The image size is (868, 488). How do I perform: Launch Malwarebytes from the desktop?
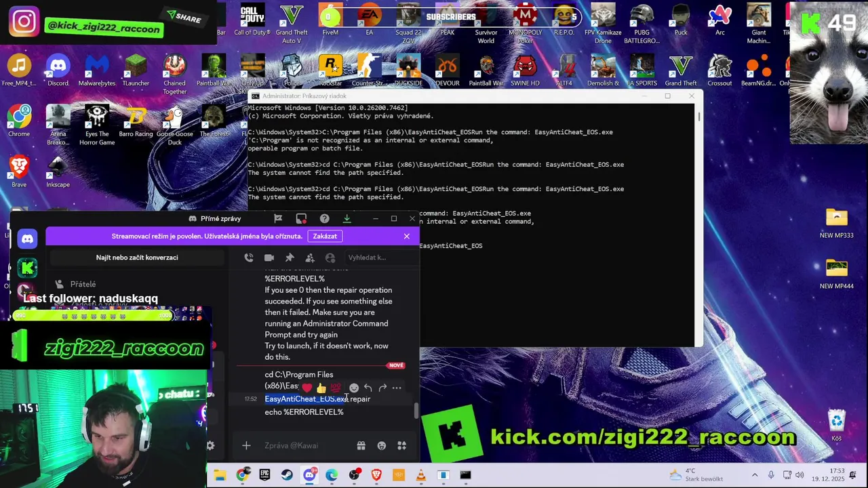pos(97,70)
